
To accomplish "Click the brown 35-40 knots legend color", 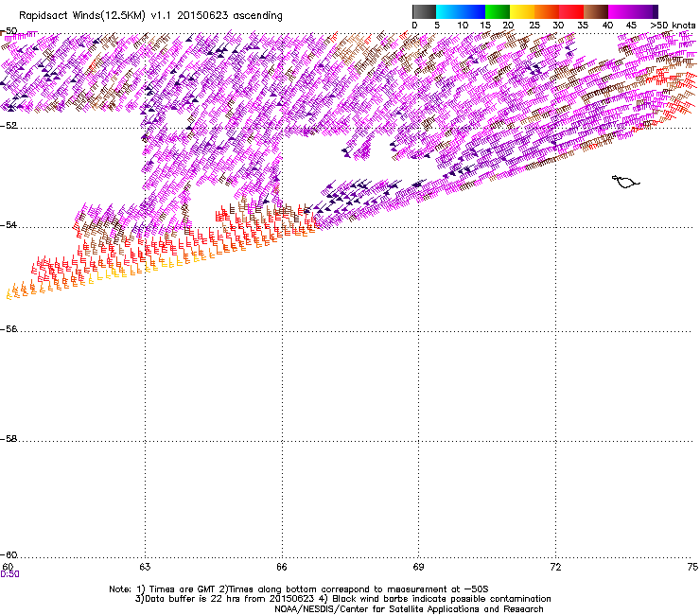I will (x=596, y=11).
